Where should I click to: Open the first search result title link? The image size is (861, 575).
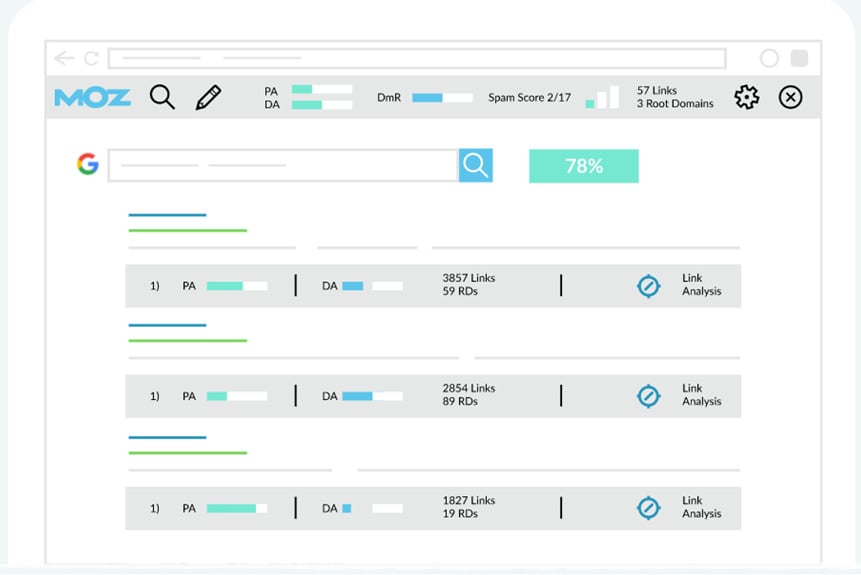[167, 215]
